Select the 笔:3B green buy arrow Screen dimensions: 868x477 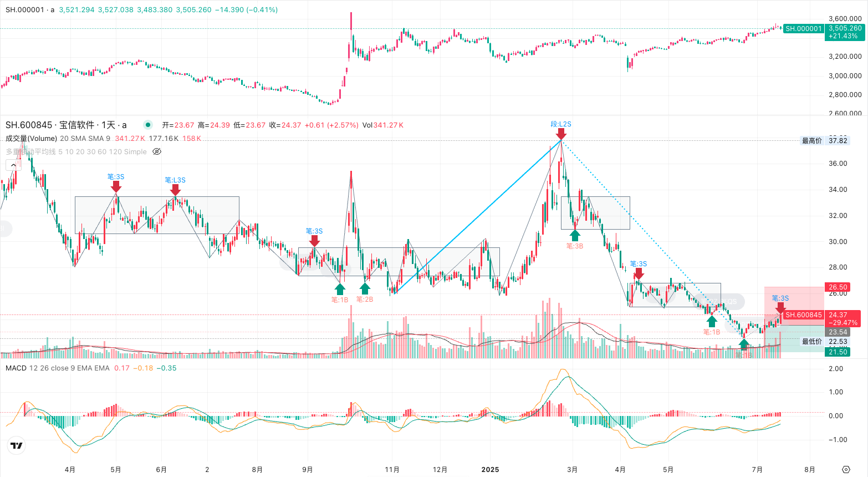[x=575, y=235]
